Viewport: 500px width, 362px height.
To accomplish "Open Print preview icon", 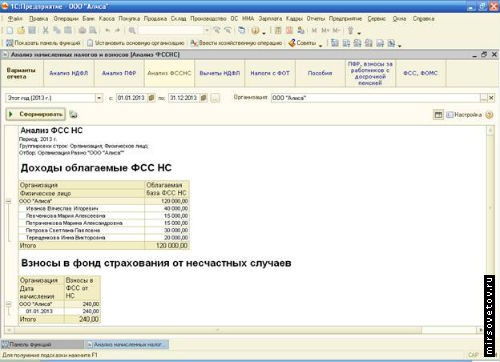I will pyautogui.click(x=93, y=30).
